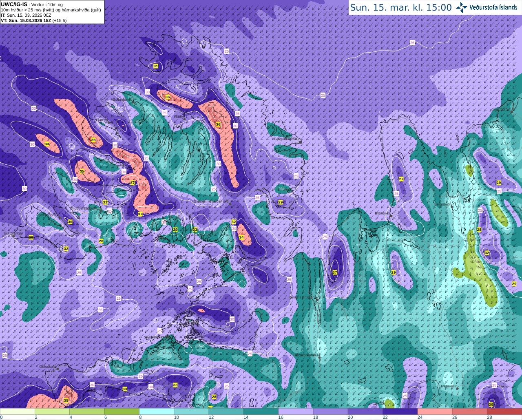Click the yellow 33 gust label in the far-west offshore band
Viewport: 522px width, 420px height.
coord(47,144)
